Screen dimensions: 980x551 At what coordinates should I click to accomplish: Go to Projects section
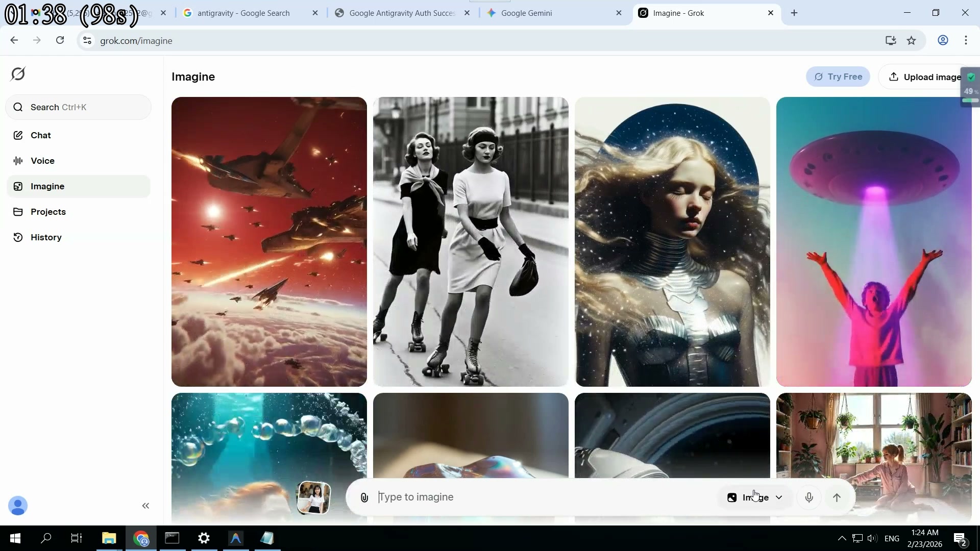48,212
